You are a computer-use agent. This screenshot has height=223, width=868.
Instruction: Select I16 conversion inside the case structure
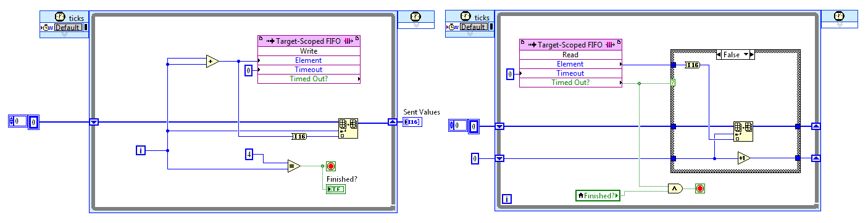coord(692,65)
